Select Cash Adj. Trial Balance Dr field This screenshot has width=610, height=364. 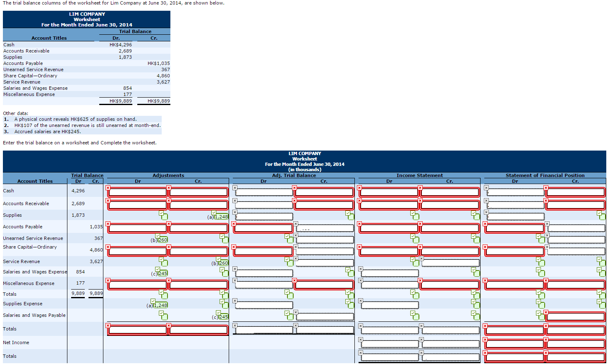click(264, 192)
